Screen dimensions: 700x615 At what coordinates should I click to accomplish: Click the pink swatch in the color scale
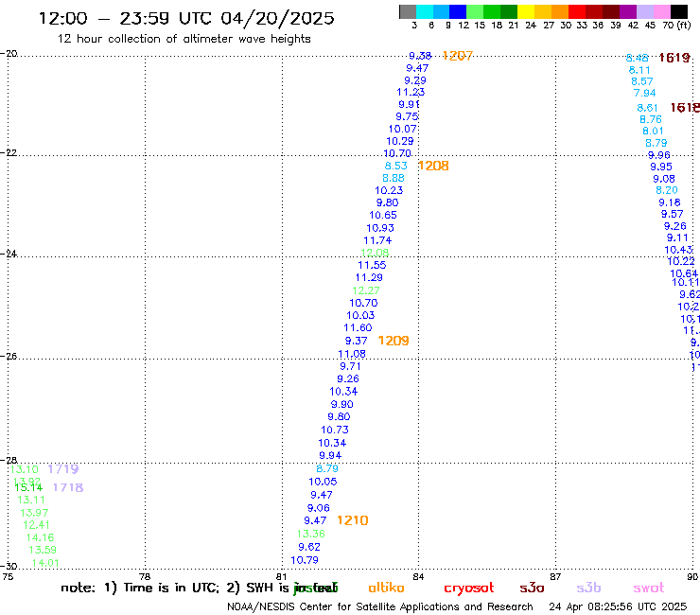(x=662, y=11)
